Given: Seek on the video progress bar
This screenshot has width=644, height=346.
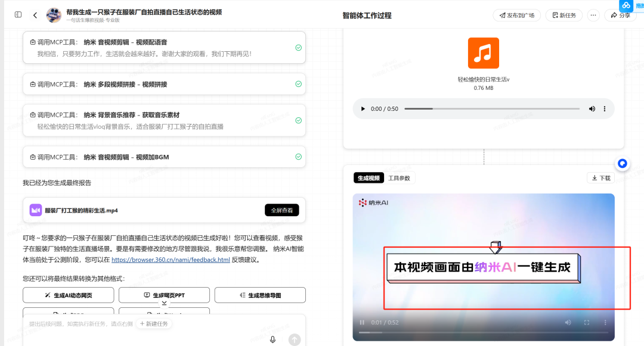Looking at the screenshot, I should click(x=484, y=332).
